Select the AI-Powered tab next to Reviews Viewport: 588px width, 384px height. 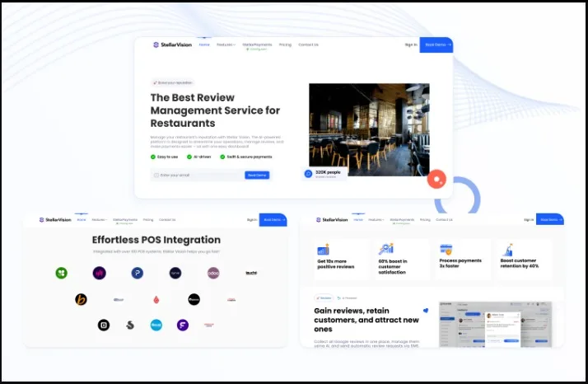(347, 298)
